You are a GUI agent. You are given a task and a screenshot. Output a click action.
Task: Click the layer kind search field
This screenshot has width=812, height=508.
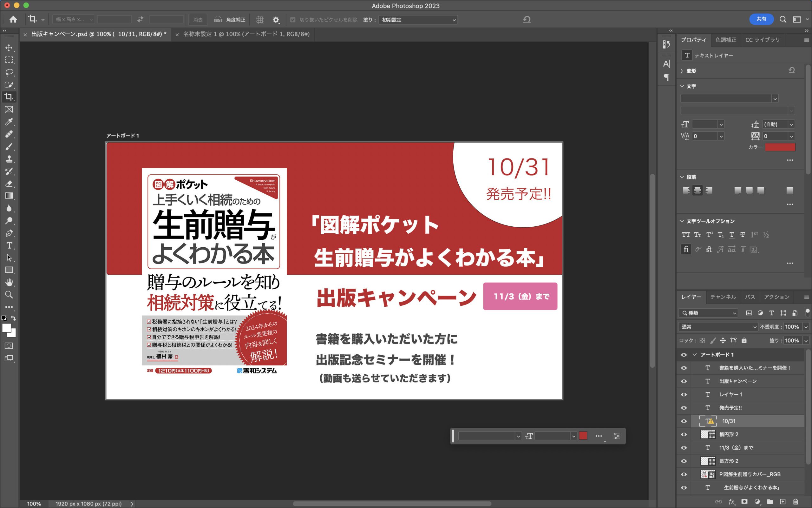tap(708, 313)
